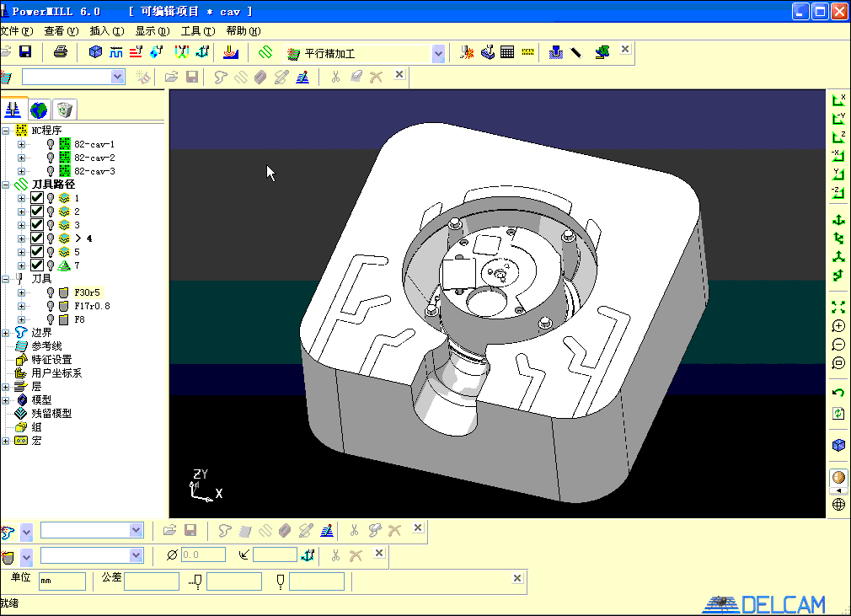
Task: Click the zoom out magnifier icon
Action: pyautogui.click(x=838, y=344)
